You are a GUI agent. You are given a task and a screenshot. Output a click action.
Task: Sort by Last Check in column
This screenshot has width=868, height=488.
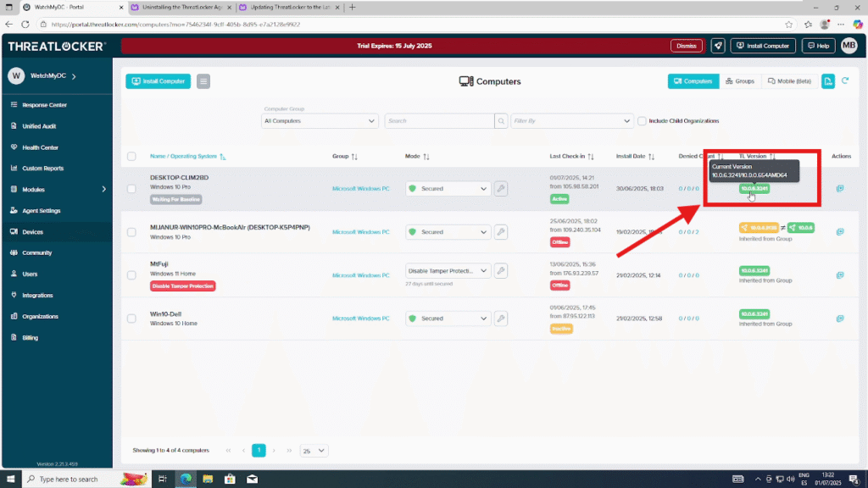pos(572,157)
